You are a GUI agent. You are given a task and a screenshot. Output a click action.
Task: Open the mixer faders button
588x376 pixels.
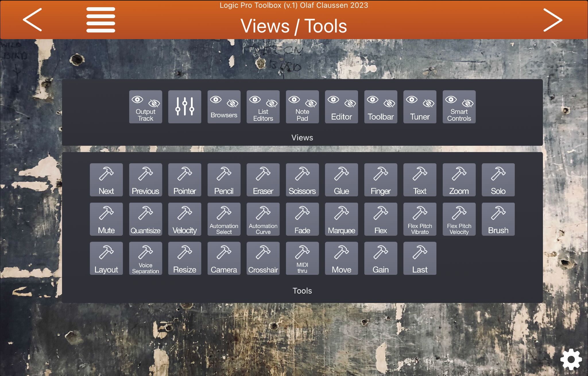185,107
